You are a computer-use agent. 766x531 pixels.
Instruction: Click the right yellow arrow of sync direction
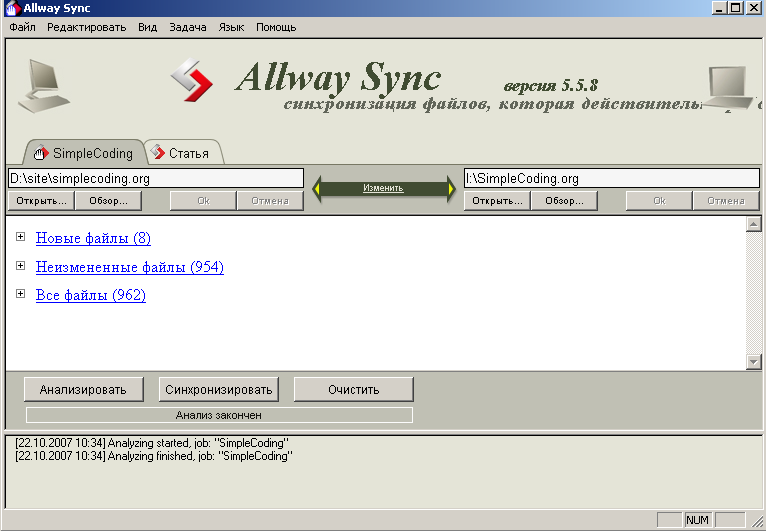tap(450, 189)
